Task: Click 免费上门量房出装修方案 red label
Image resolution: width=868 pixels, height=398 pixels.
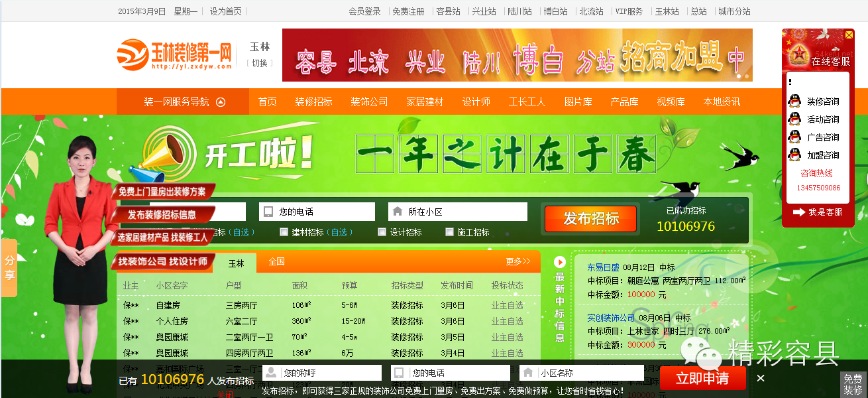Action: coord(163,192)
